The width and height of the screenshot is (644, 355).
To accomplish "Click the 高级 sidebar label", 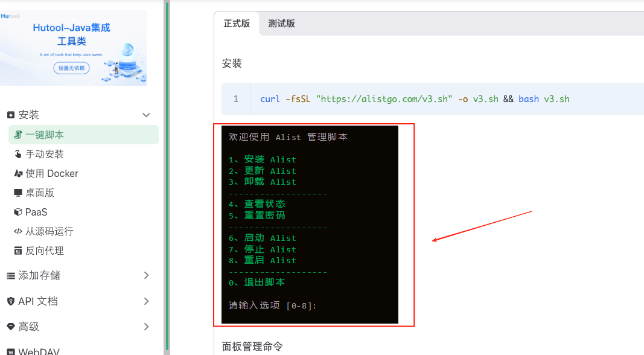I will (x=29, y=327).
